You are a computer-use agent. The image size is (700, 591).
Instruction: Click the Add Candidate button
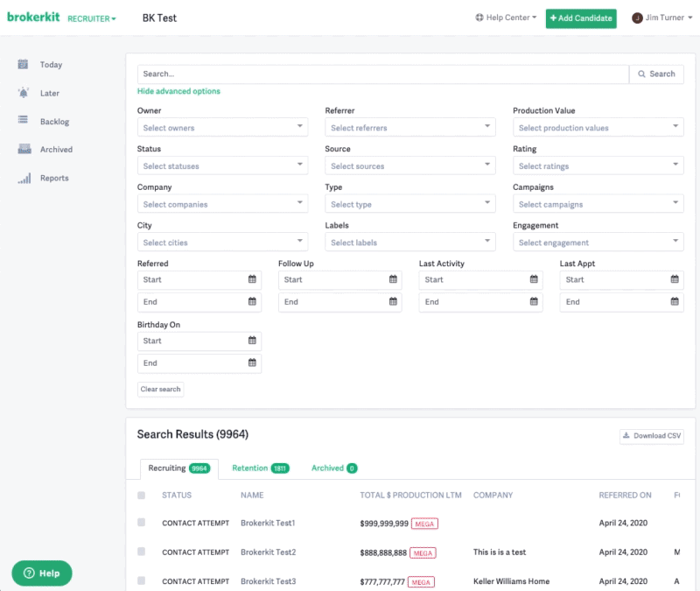point(581,18)
